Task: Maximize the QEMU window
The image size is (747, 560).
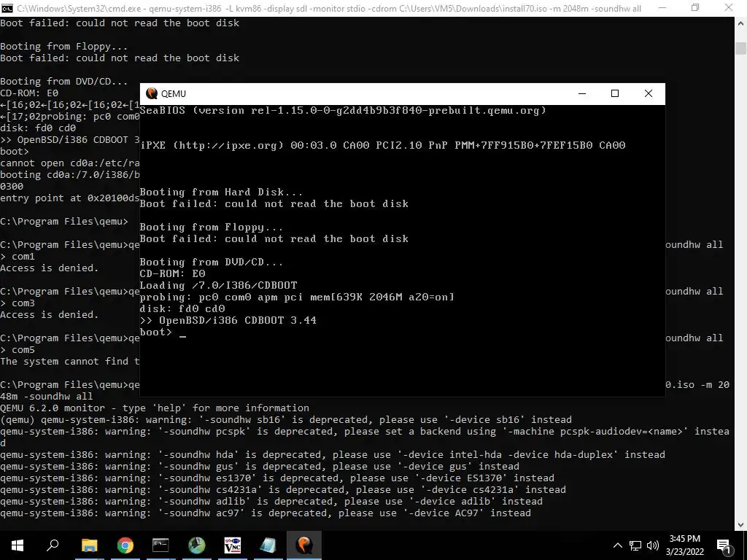Action: point(615,93)
